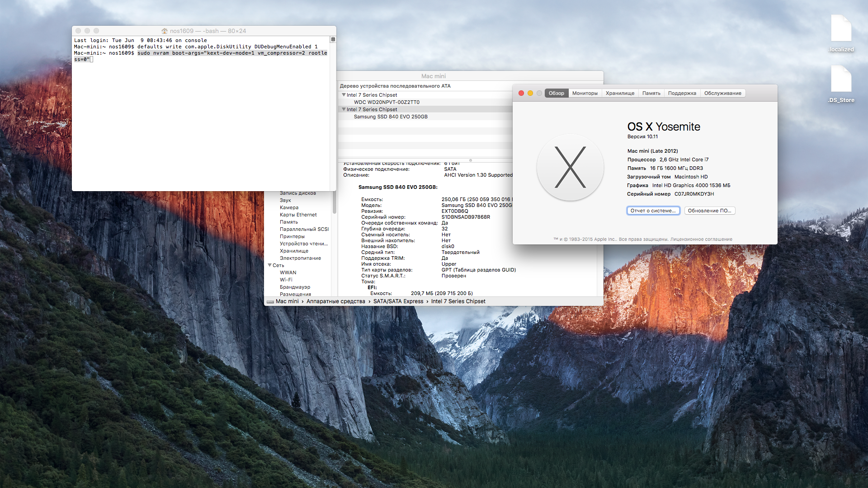Select Звук in sidebar
The image size is (868, 488).
coord(285,200)
